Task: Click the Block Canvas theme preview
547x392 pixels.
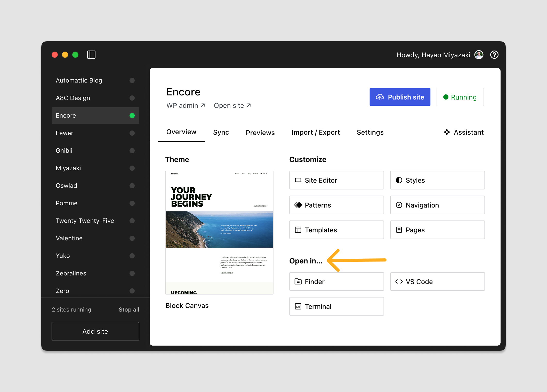Action: 219,232
